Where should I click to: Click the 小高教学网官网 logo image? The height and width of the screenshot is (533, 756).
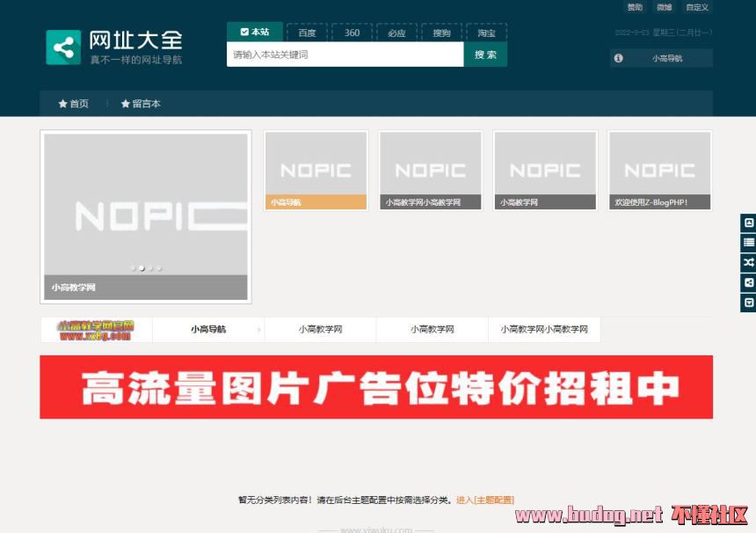[x=96, y=330]
